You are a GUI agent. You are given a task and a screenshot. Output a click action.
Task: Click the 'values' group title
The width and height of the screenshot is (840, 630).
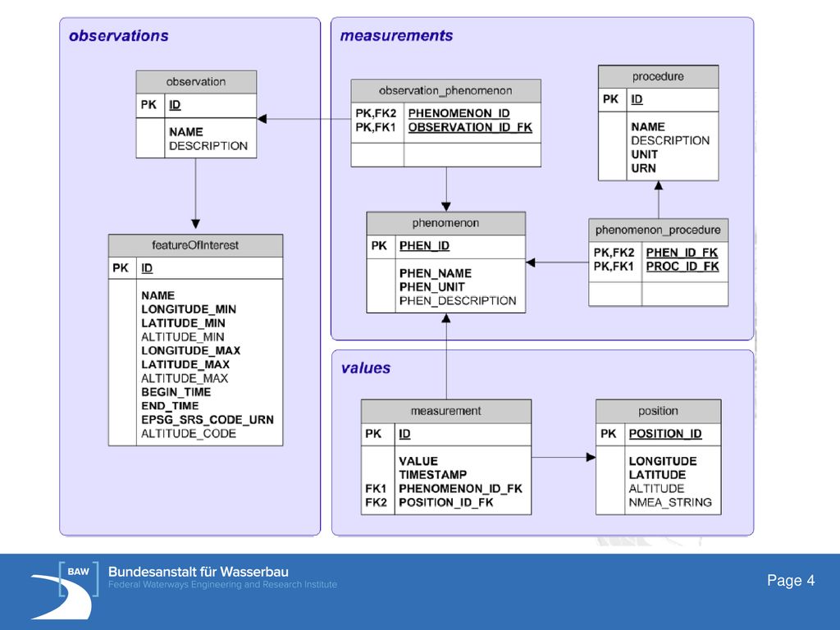366,368
